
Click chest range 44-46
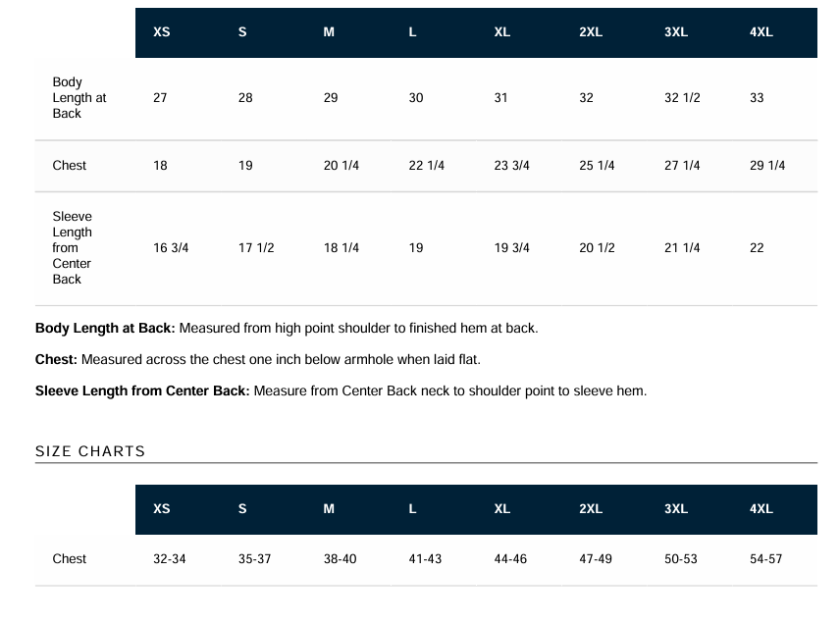(x=510, y=559)
